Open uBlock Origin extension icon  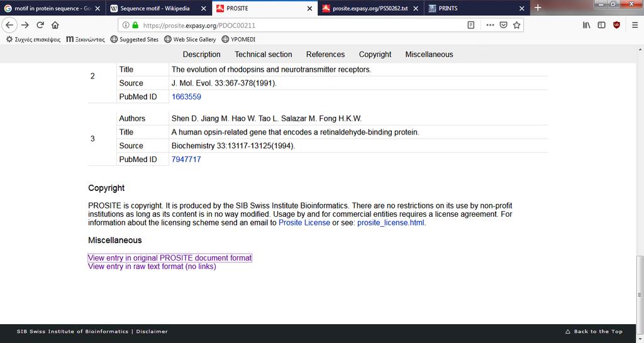pyautogui.click(x=616, y=25)
